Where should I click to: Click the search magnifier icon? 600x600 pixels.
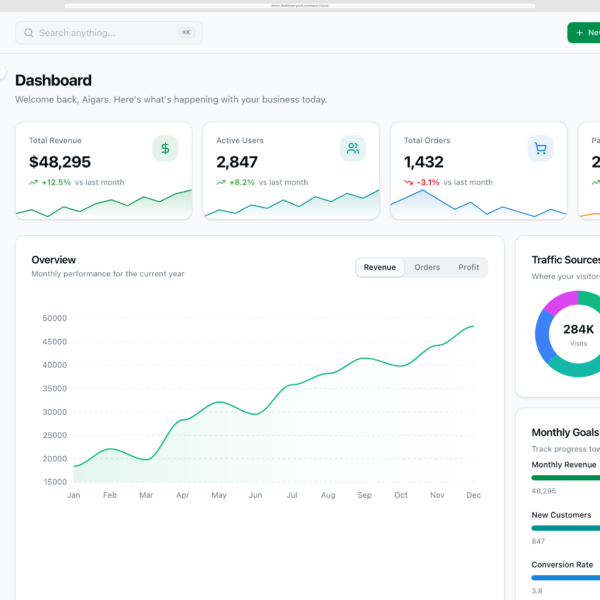coord(29,33)
